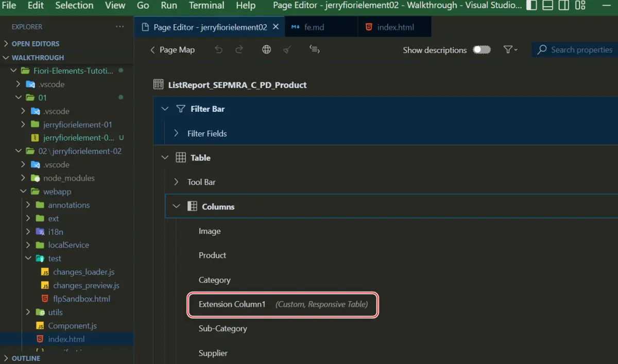Click the broom clear icon in Page Editor toolbar
The width and height of the screenshot is (618, 364).
[x=287, y=50]
